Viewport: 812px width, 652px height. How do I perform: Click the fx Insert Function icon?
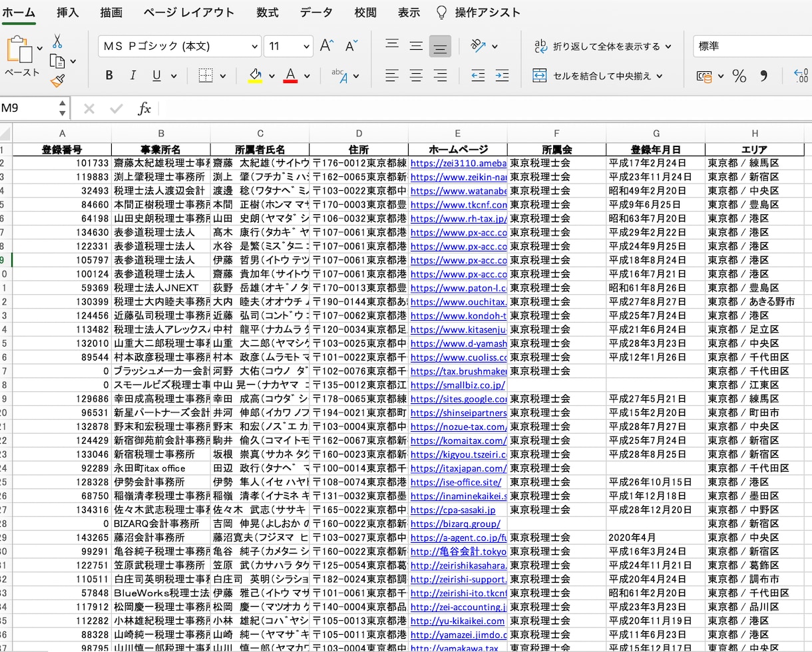[144, 108]
